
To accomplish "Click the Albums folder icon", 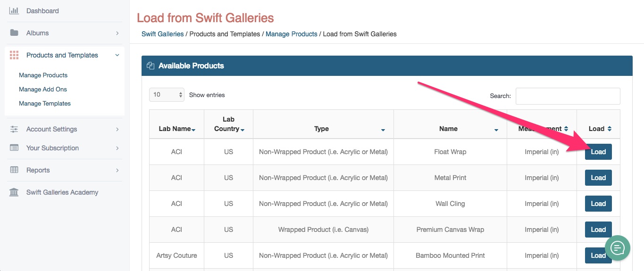I will pyautogui.click(x=14, y=33).
